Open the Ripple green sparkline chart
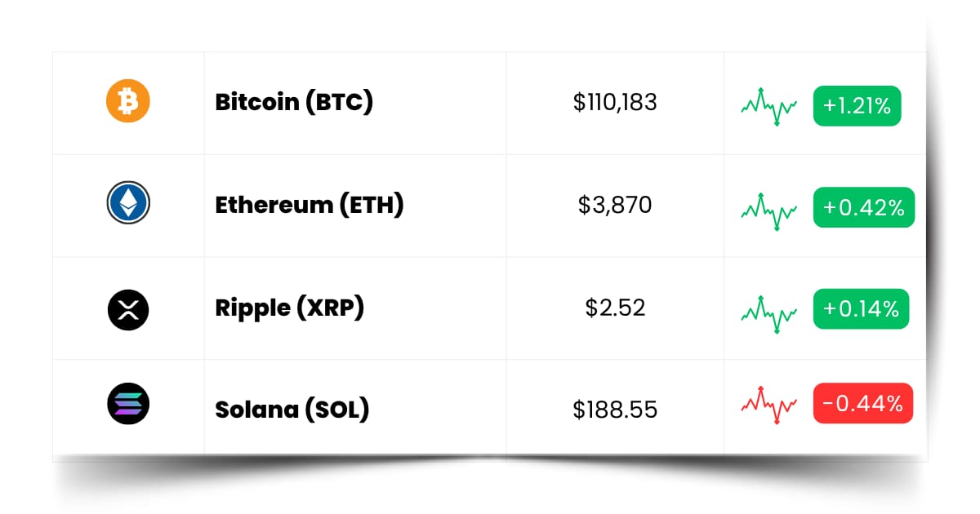This screenshot has width=980, height=514. coord(769,314)
